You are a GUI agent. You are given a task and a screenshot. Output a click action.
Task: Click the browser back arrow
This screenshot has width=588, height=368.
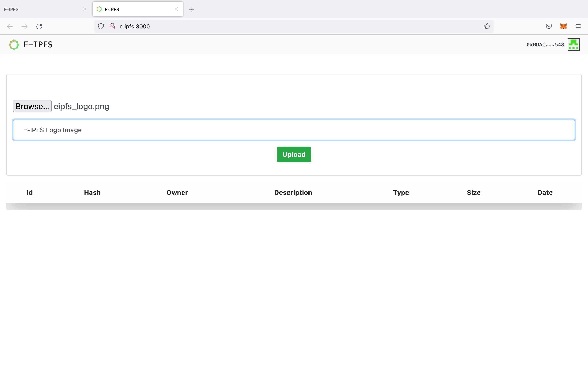(x=10, y=26)
